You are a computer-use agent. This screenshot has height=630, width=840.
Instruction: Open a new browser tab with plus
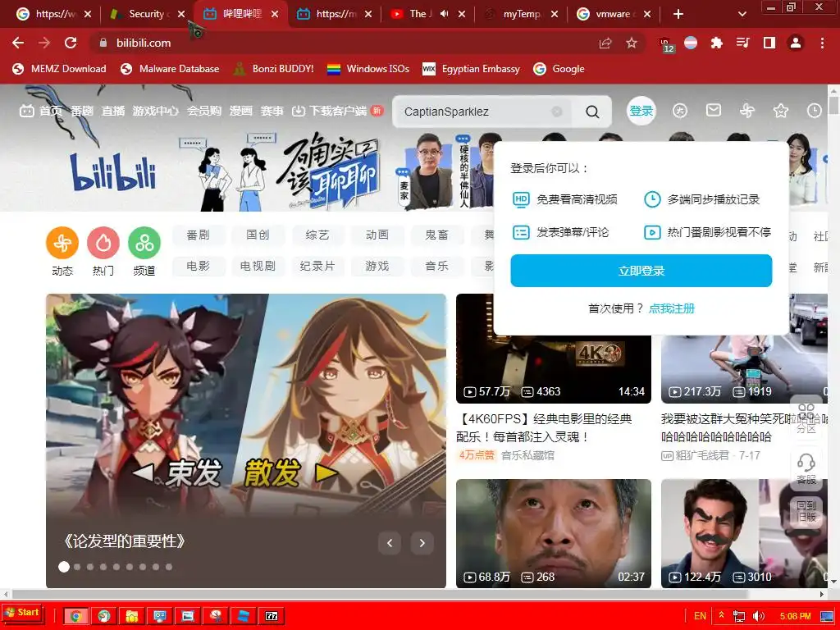click(x=678, y=15)
